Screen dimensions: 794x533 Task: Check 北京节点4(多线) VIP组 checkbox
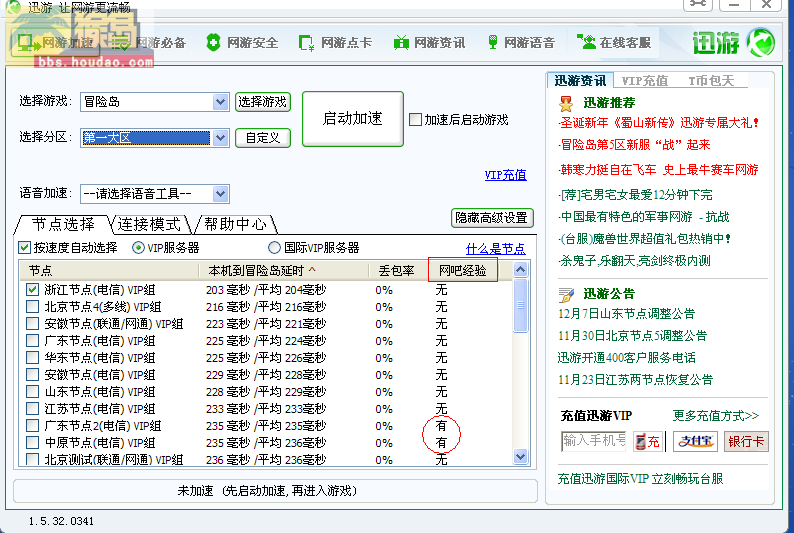(x=32, y=307)
